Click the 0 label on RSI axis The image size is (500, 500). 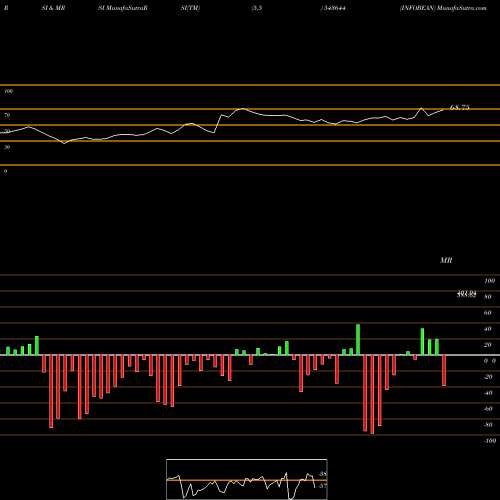(x=5, y=171)
